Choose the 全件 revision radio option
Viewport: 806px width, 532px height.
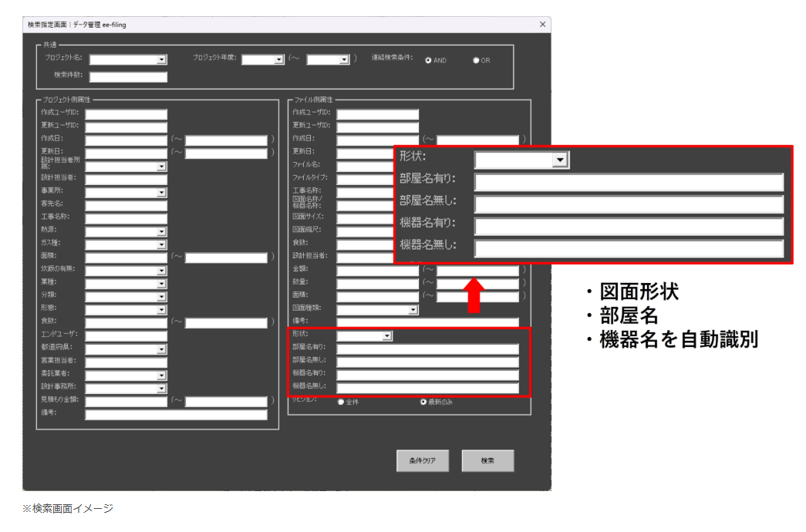341,402
